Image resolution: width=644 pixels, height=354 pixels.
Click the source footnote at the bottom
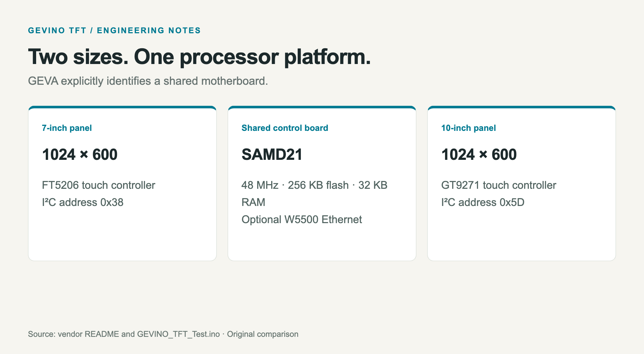163,334
